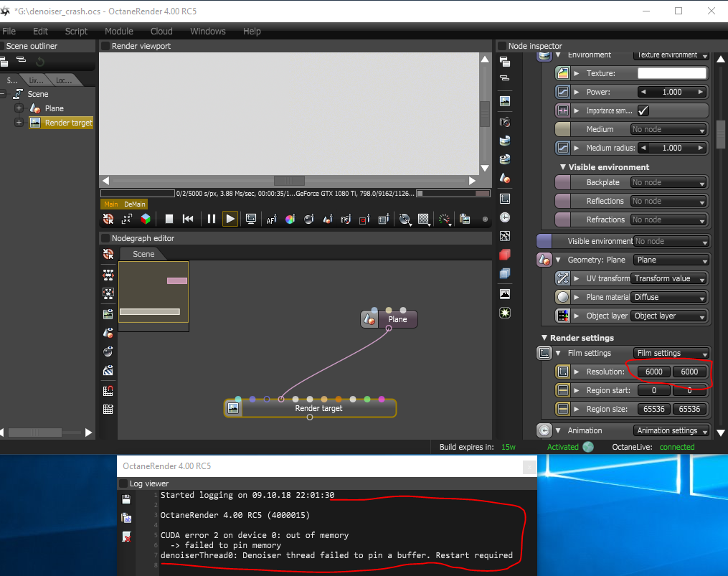This screenshot has width=728, height=576.
Task: Click the Texture white color swatch
Action: [672, 73]
